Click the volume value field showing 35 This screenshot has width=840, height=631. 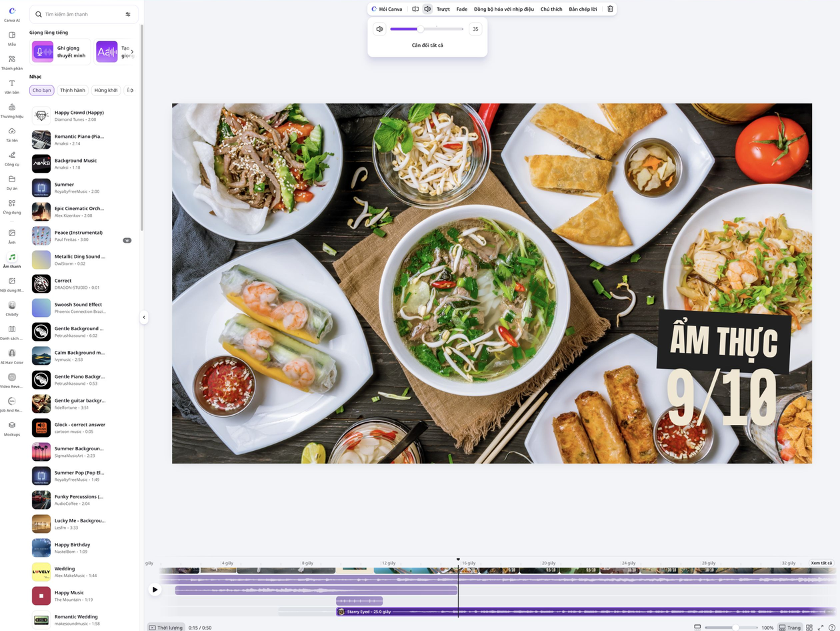[475, 29]
